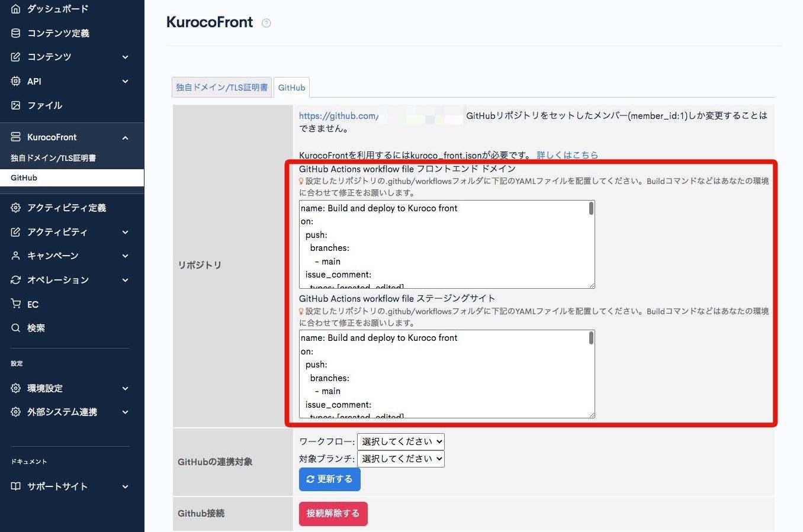
Task: Click the red 接続解除する button
Action: [x=333, y=514]
